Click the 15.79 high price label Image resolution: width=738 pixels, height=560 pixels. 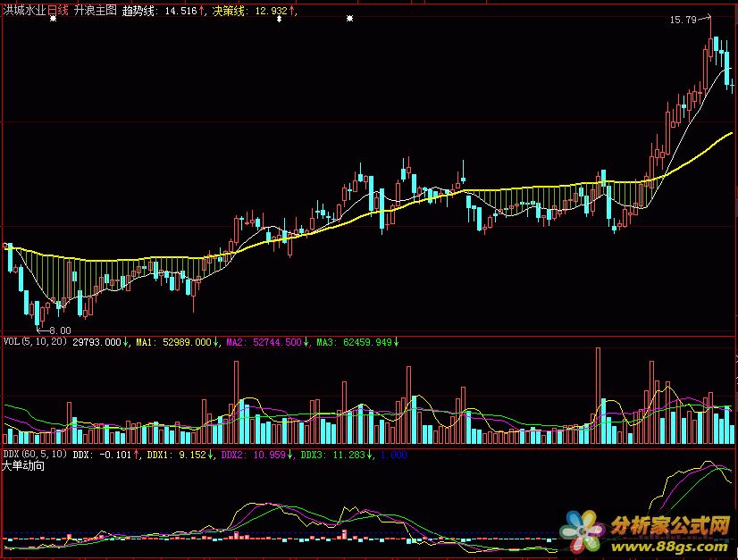pos(683,20)
